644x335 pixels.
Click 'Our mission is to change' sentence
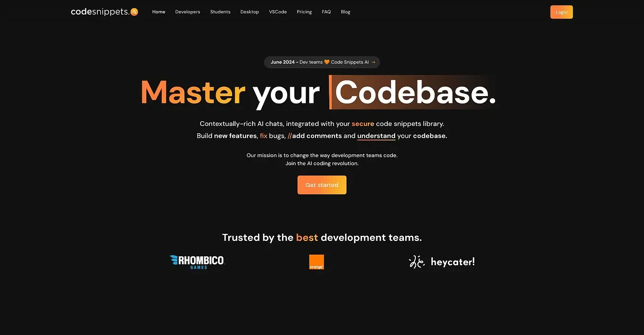coord(322,155)
